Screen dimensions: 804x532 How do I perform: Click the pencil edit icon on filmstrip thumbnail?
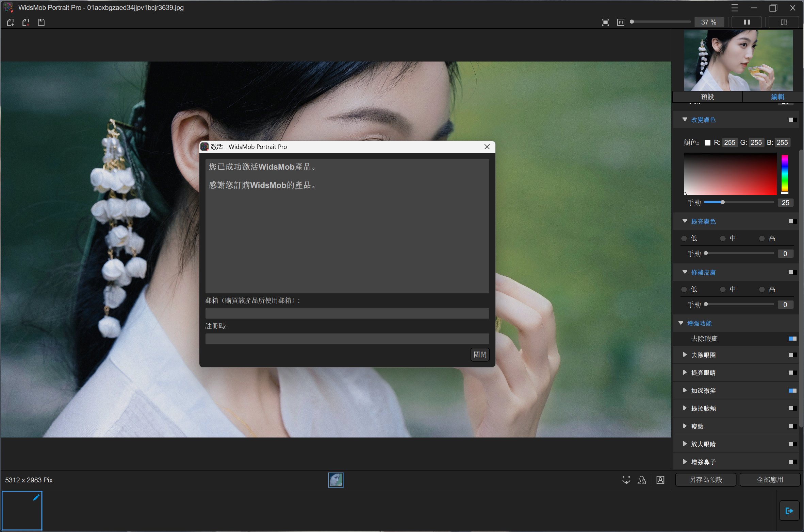36,498
